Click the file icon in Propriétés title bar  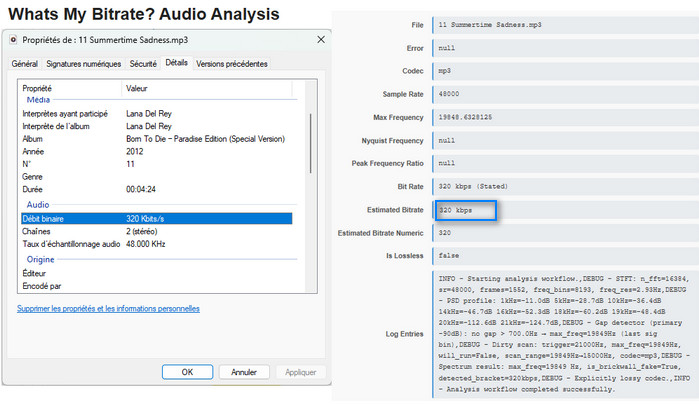pos(13,40)
